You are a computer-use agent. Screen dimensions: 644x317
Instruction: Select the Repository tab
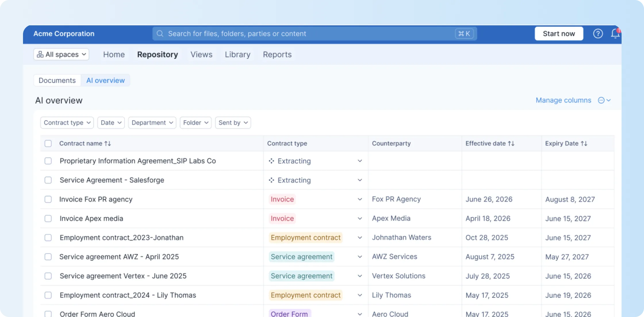(158, 54)
